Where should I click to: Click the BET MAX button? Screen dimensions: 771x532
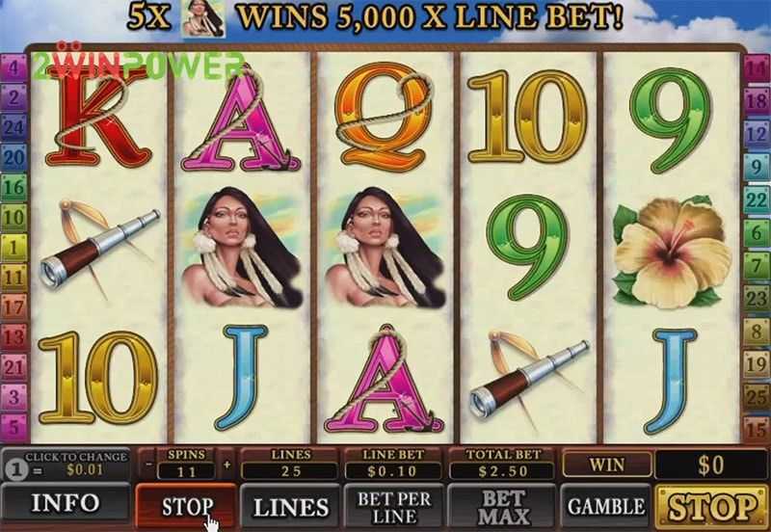click(x=502, y=507)
